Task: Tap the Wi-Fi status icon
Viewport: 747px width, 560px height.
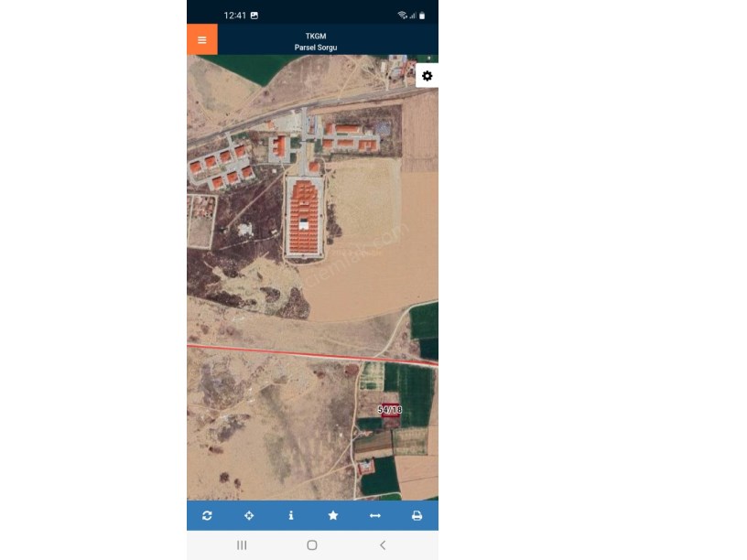Action: coord(402,16)
